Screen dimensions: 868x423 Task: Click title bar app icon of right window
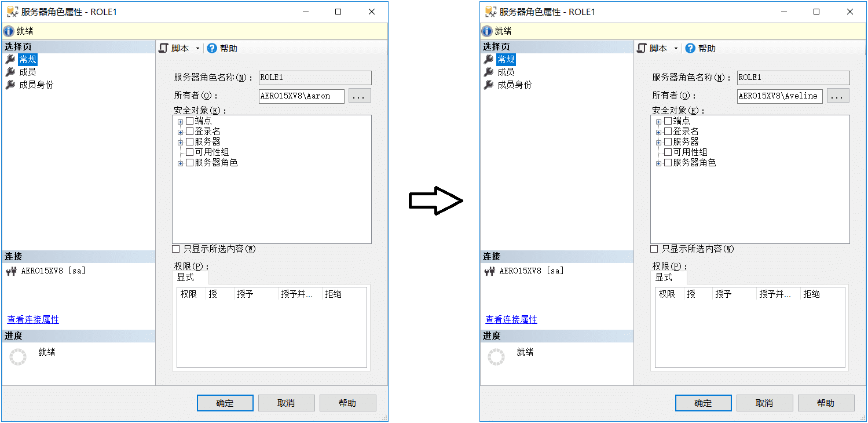click(490, 12)
